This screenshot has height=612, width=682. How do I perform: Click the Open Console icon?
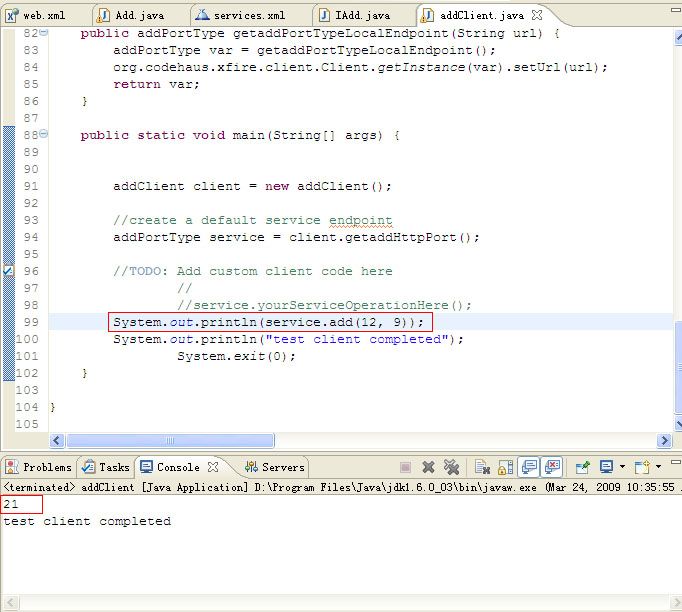click(642, 467)
